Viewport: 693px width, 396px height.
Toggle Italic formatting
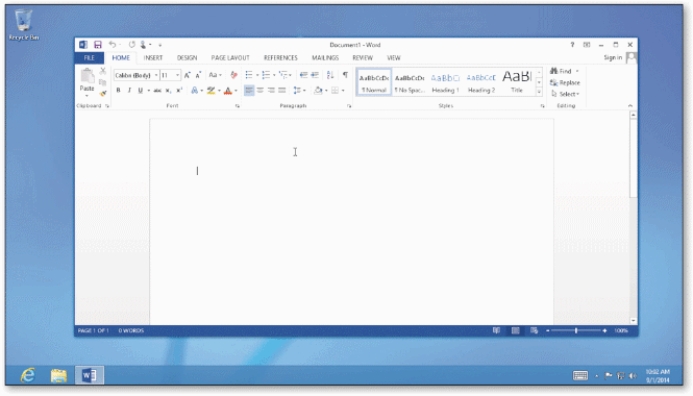(x=129, y=90)
